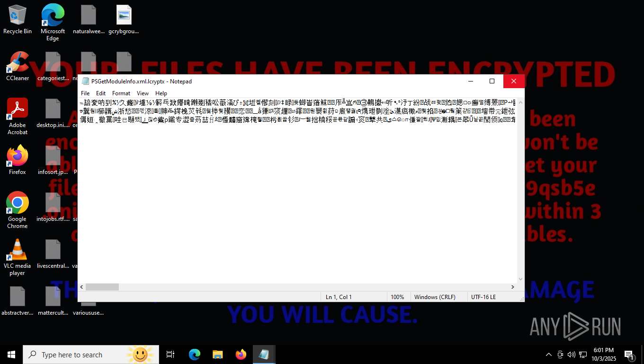
Task: Click the vertical scrollbar down arrow
Action: pyautogui.click(x=521, y=279)
